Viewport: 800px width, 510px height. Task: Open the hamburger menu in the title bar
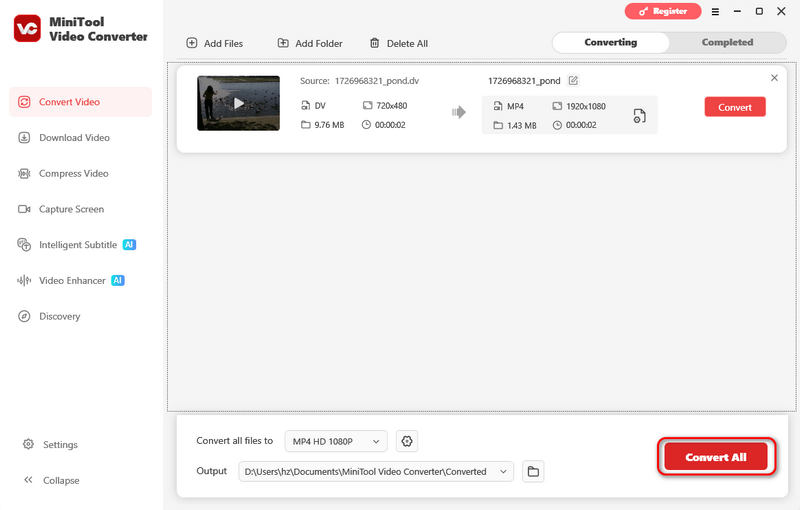click(715, 11)
